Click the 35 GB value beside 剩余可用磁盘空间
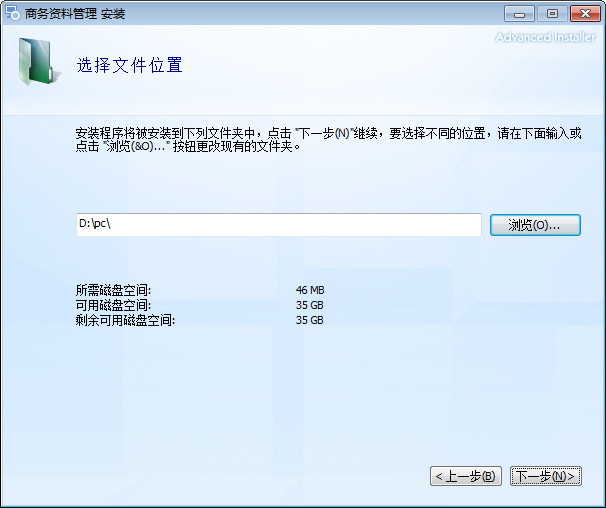This screenshot has width=606, height=508. click(x=310, y=320)
